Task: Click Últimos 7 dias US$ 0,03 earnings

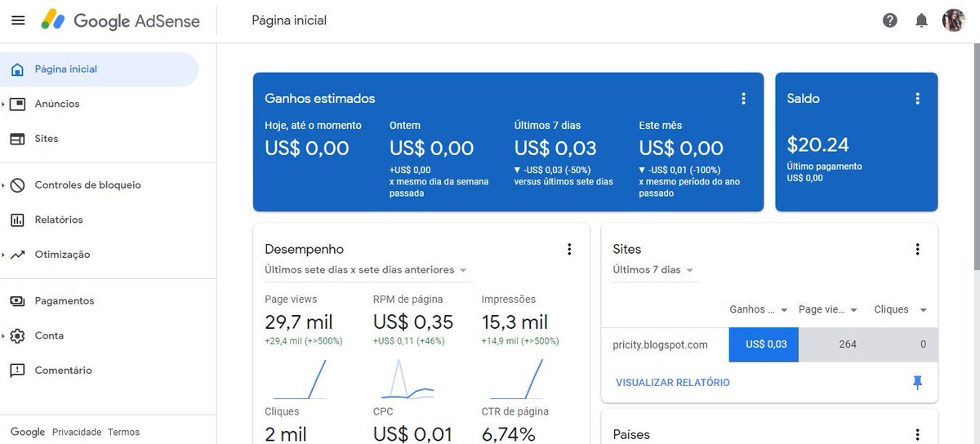Action: click(x=555, y=149)
